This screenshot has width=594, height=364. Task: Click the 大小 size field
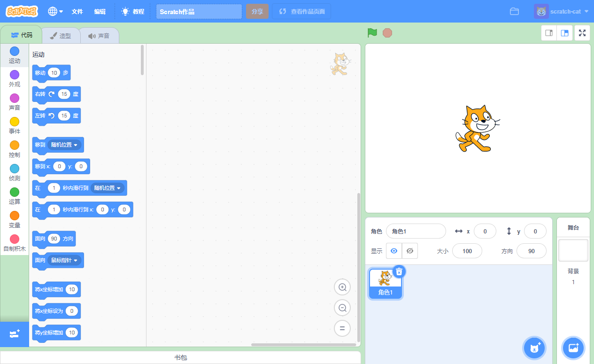pyautogui.click(x=467, y=251)
